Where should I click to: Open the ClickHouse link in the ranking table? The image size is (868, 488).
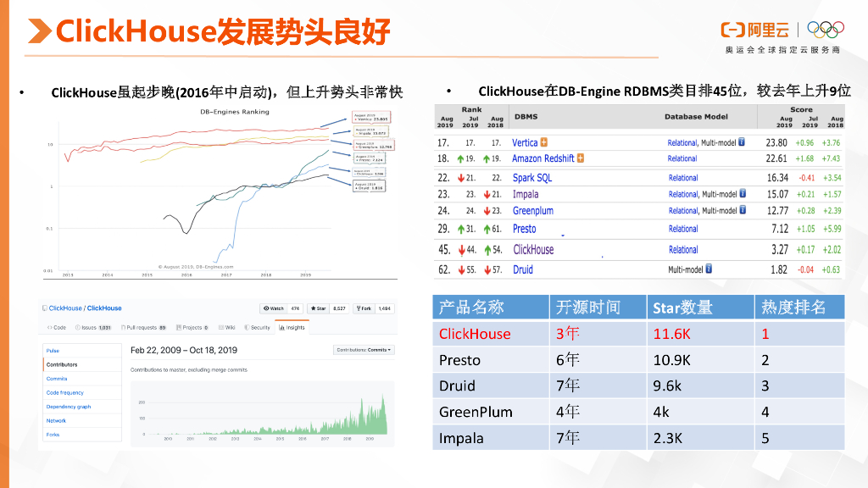(x=533, y=250)
